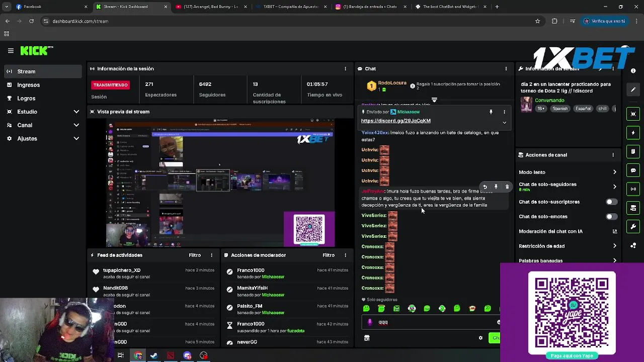
Task: Open the Filtro of Feed de actividades
Action: 195,255
